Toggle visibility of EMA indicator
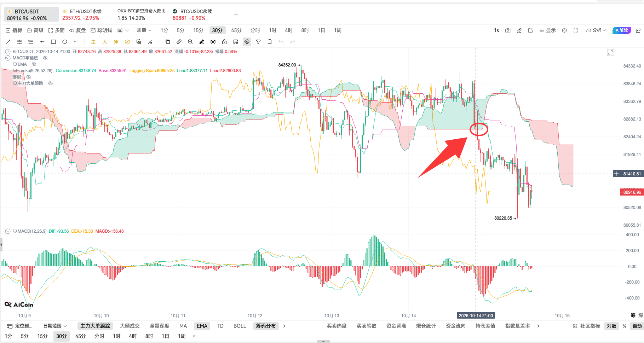Image resolution: width=644 pixels, height=343 pixels. [34, 64]
